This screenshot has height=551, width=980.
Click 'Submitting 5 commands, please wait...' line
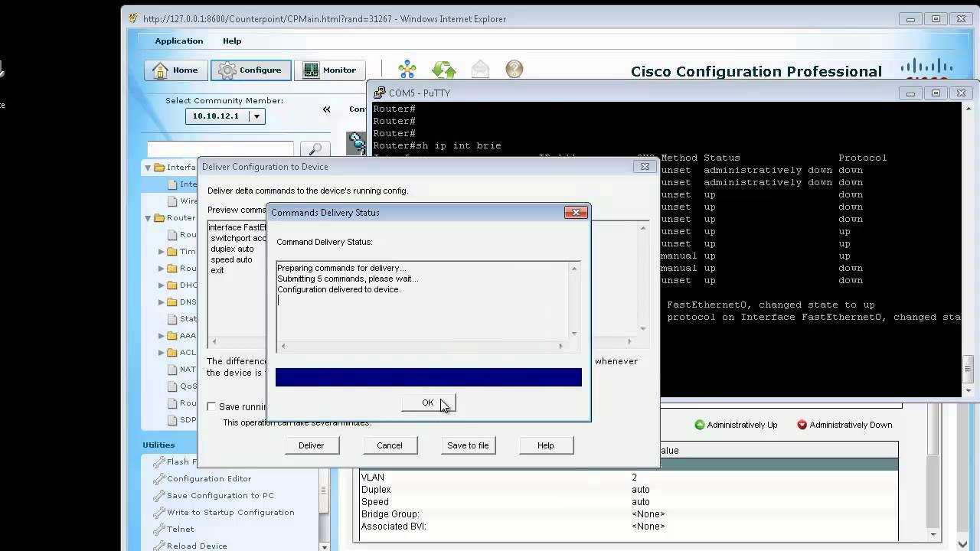(x=348, y=279)
